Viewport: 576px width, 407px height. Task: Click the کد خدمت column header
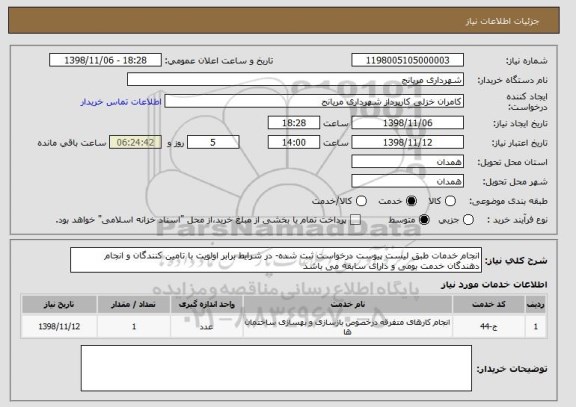(x=489, y=304)
